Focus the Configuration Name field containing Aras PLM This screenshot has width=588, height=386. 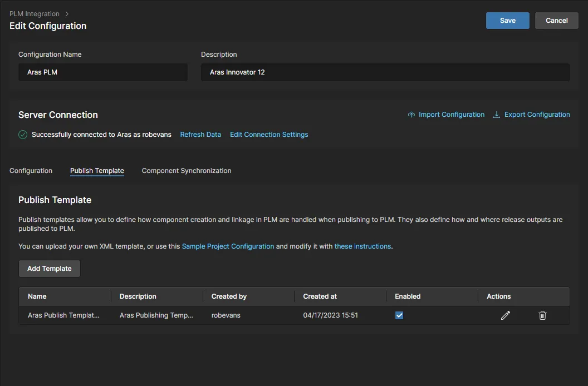[103, 72]
